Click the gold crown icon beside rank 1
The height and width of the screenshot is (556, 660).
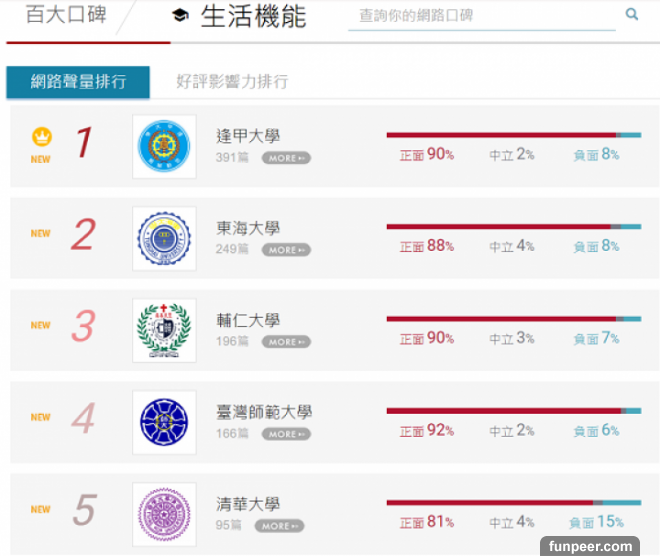[x=41, y=137]
